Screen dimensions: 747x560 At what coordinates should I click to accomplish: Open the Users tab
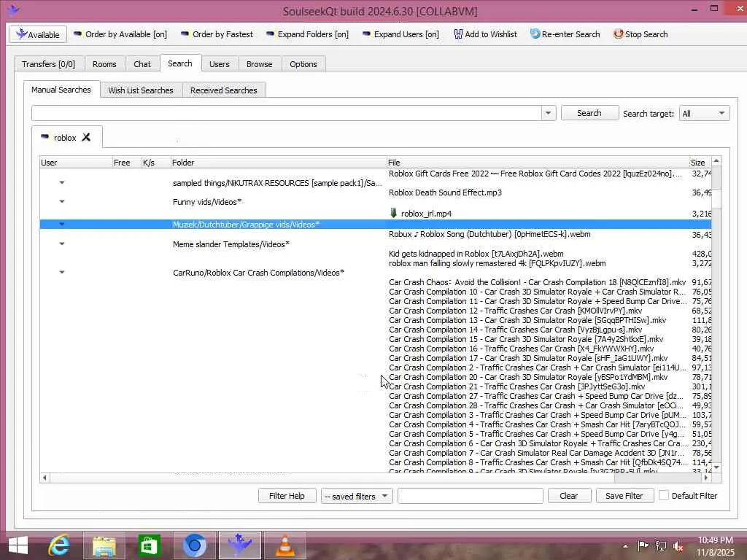click(219, 64)
